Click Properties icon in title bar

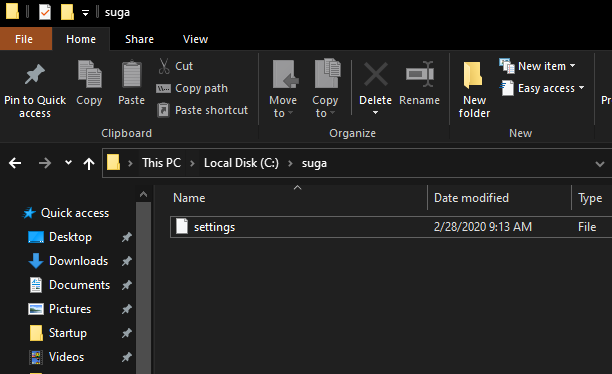pos(45,12)
